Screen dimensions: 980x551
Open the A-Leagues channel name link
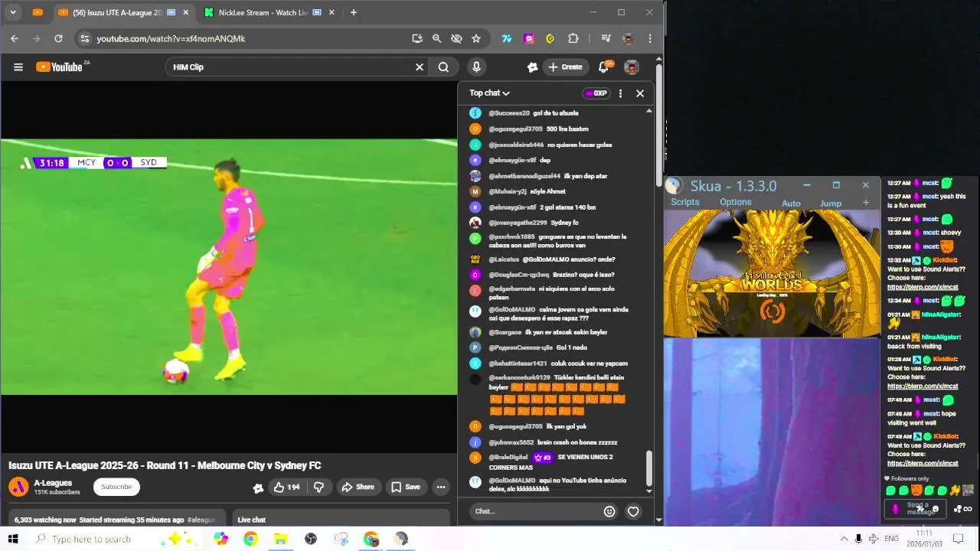click(53, 483)
